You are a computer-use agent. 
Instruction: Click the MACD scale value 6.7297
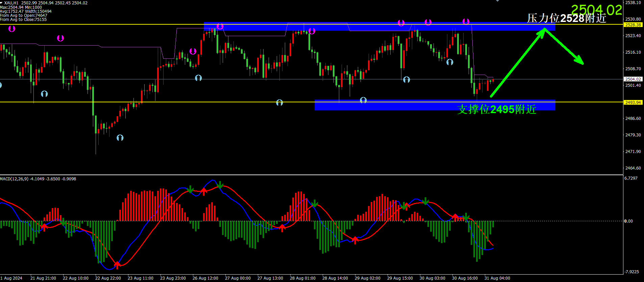631,178
